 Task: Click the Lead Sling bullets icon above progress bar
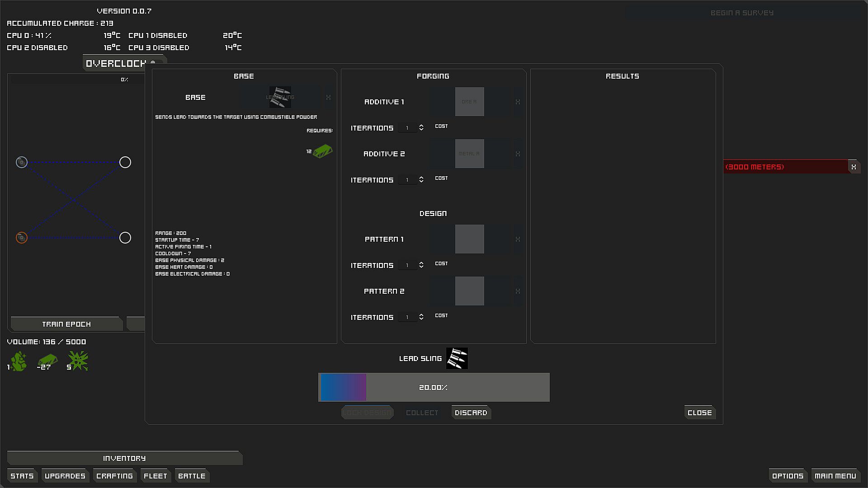click(x=457, y=358)
